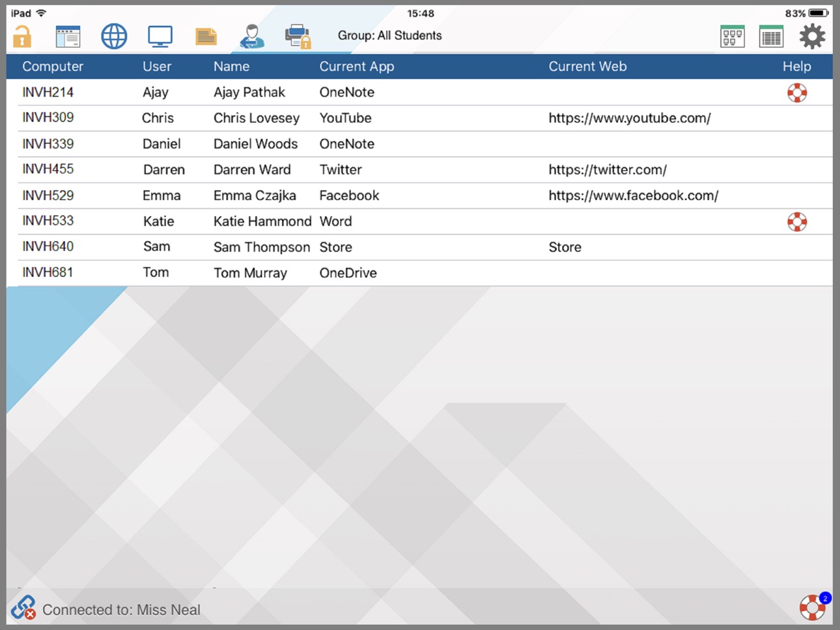Image resolution: width=840 pixels, height=630 pixels.
Task: Click user Tom in User column
Action: coord(156,272)
